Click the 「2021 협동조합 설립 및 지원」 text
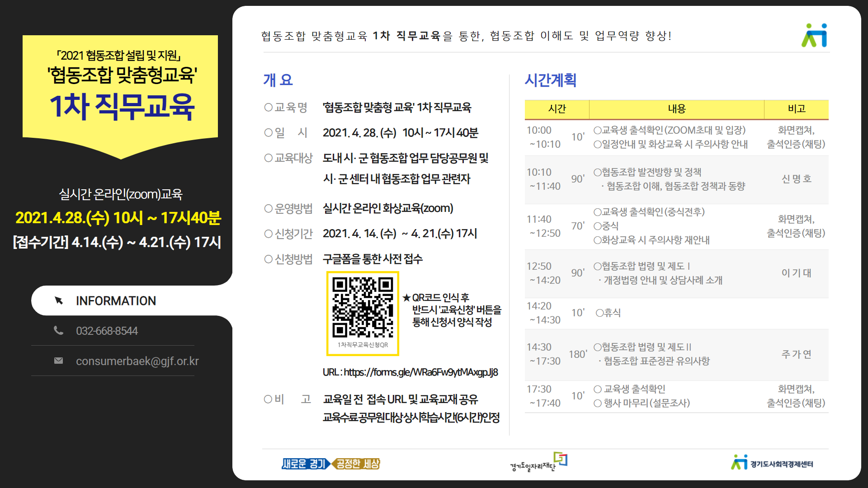The image size is (868, 488). pyautogui.click(x=118, y=55)
